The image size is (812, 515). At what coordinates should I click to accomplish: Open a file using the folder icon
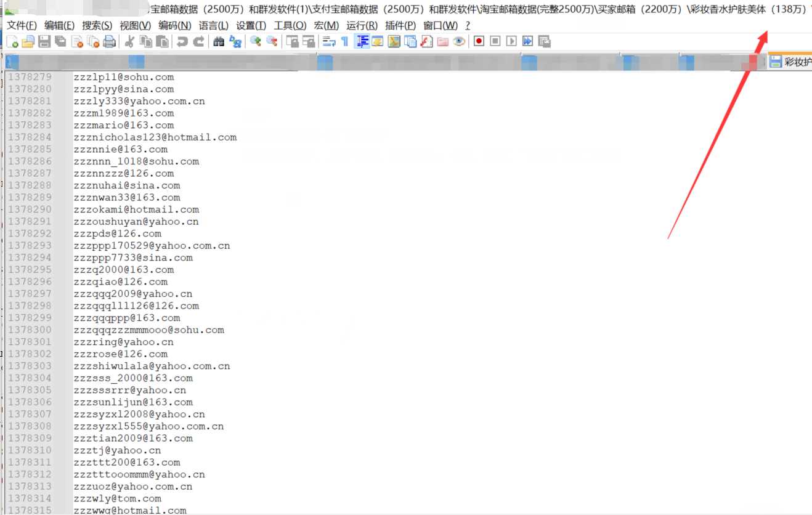(x=28, y=41)
